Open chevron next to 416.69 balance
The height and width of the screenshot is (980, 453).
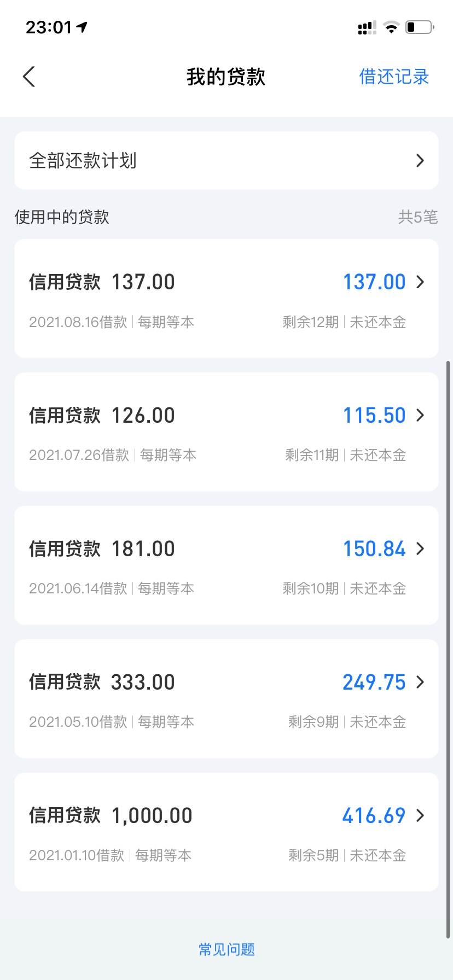pos(420,816)
